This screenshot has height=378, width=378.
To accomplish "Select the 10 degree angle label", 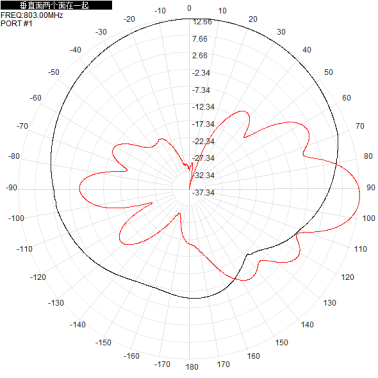I will coord(222,11).
